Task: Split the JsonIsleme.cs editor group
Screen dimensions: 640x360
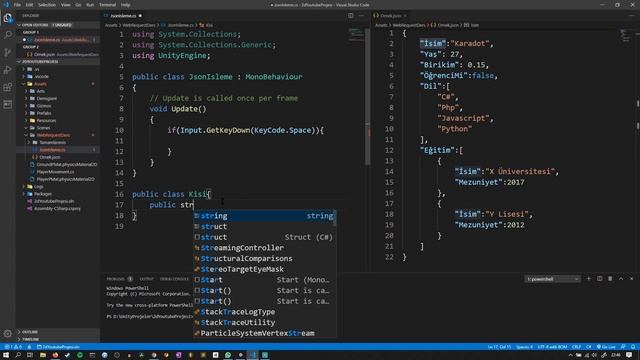Action: (x=351, y=16)
